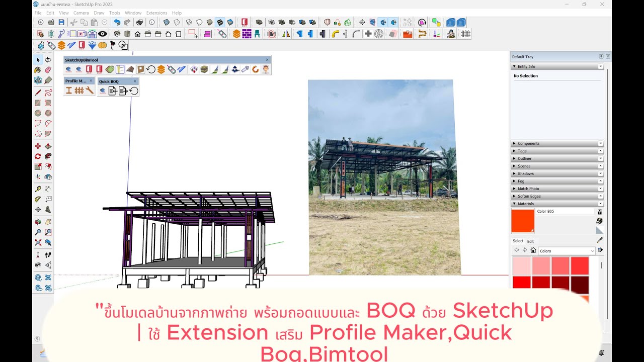Select the Orbit tool
The height and width of the screenshot is (362, 644).
(38, 221)
